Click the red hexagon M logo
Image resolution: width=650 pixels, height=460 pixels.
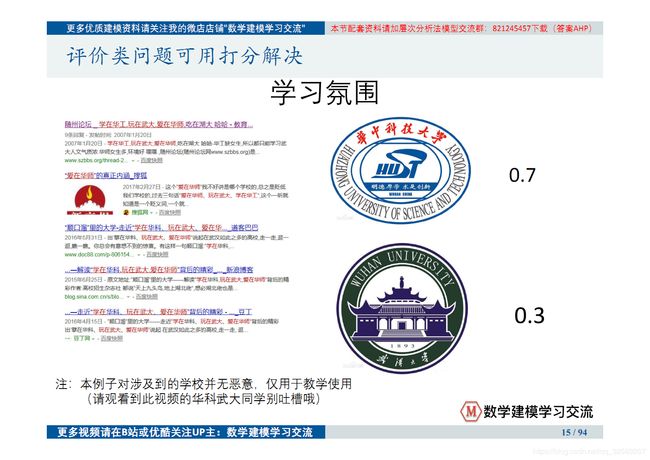coord(471,412)
